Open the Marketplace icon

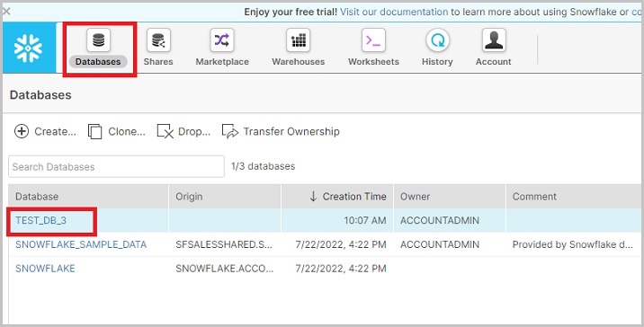point(222,40)
